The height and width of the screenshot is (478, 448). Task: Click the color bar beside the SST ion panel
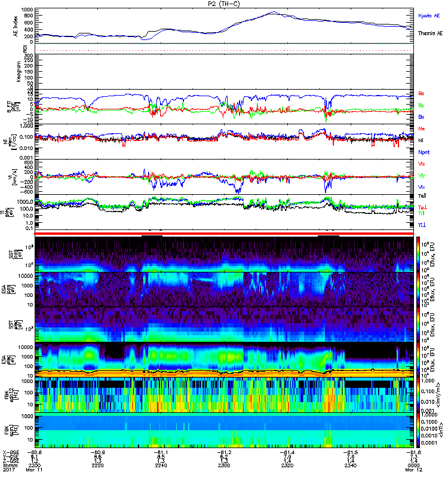(x=418, y=255)
